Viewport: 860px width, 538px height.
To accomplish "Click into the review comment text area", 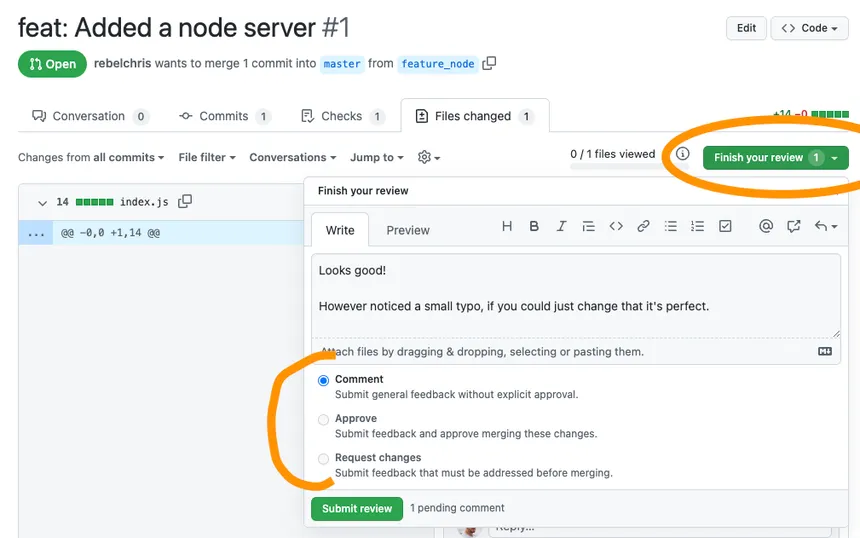I will tap(575, 296).
